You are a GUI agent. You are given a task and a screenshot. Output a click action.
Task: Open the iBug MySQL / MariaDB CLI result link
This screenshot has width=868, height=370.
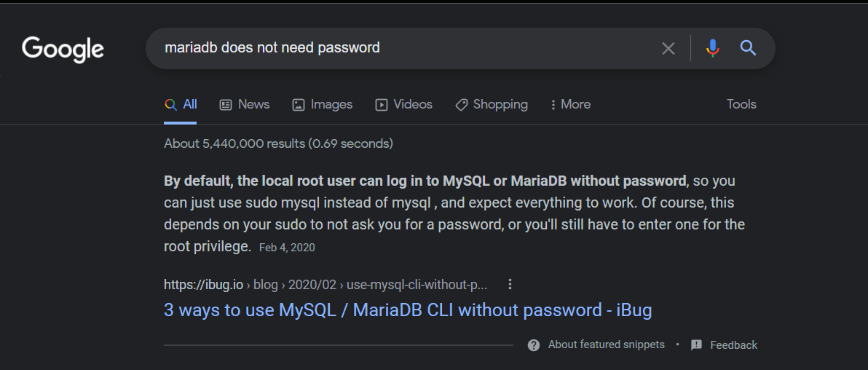(408, 310)
